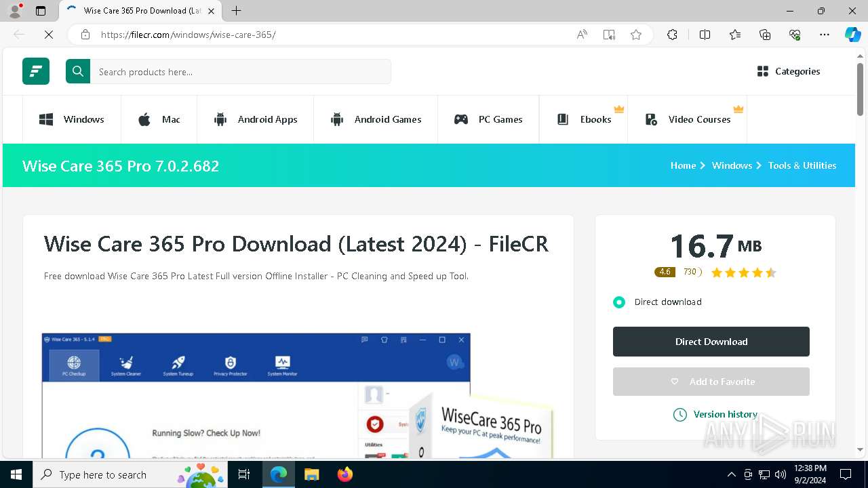
Task: Close the Wise Care 365 tab
Action: [212, 11]
